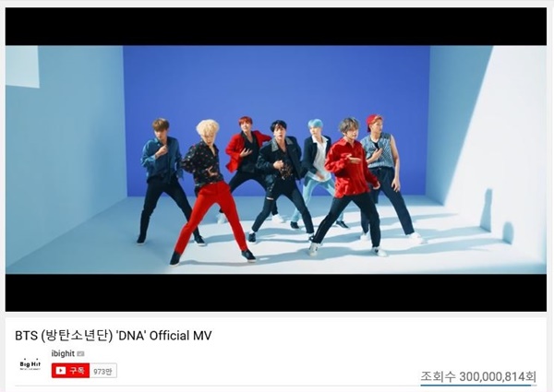The image size is (554, 392).
Task: Click the 973만 subscriber count box
Action: point(102,371)
